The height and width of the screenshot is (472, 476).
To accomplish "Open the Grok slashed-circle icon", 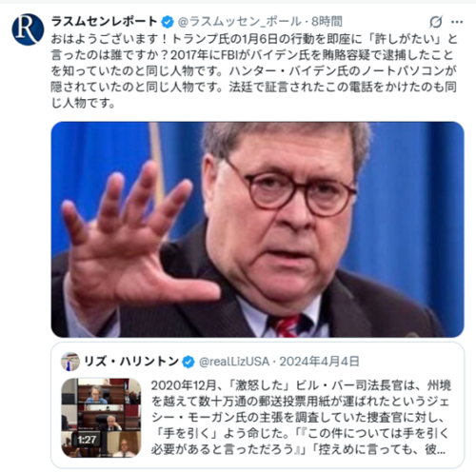I will (436, 22).
